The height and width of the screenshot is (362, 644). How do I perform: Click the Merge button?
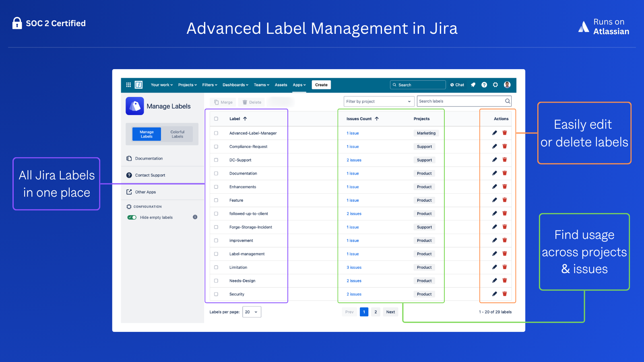[x=223, y=102]
